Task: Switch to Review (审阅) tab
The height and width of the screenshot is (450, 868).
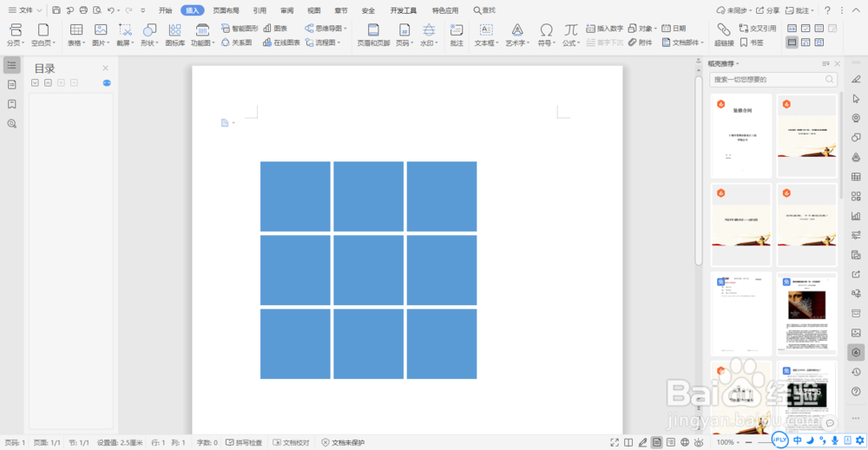Action: tap(286, 10)
